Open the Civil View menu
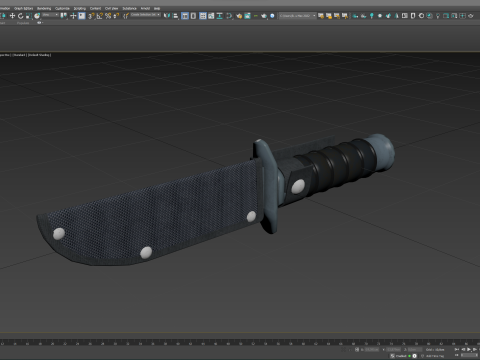The width and height of the screenshot is (480, 360). pyautogui.click(x=111, y=8)
